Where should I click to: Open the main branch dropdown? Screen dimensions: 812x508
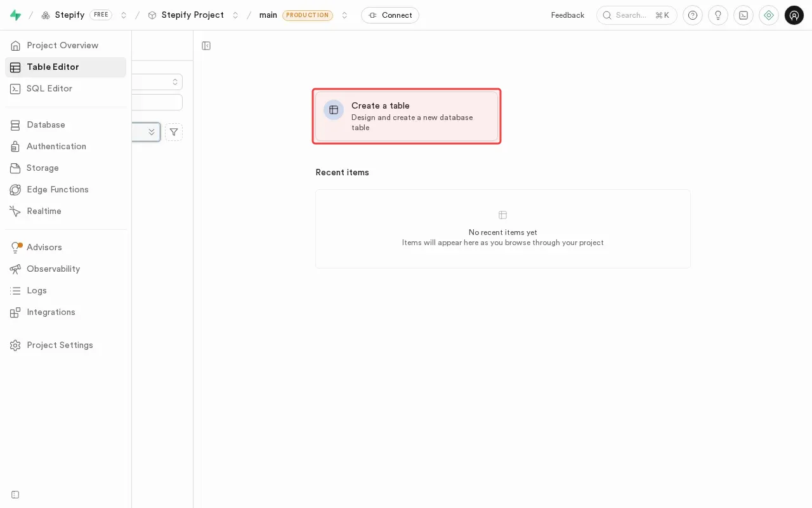point(344,15)
